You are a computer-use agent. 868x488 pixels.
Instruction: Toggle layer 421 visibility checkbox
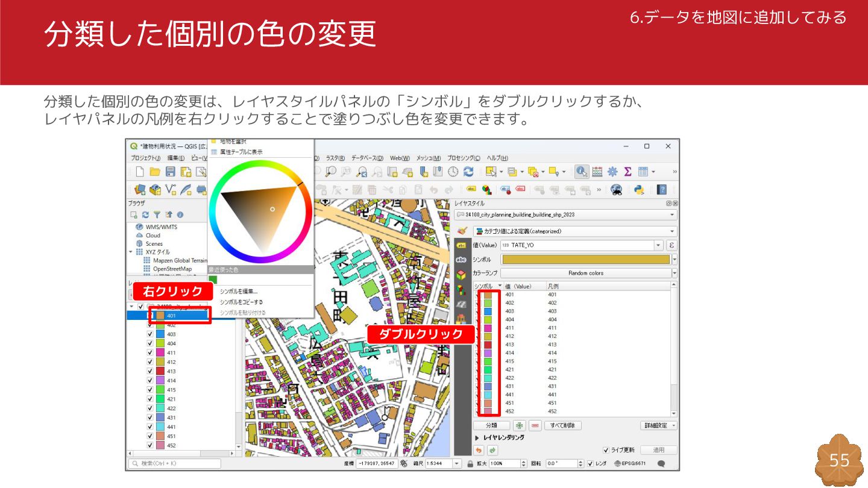150,399
